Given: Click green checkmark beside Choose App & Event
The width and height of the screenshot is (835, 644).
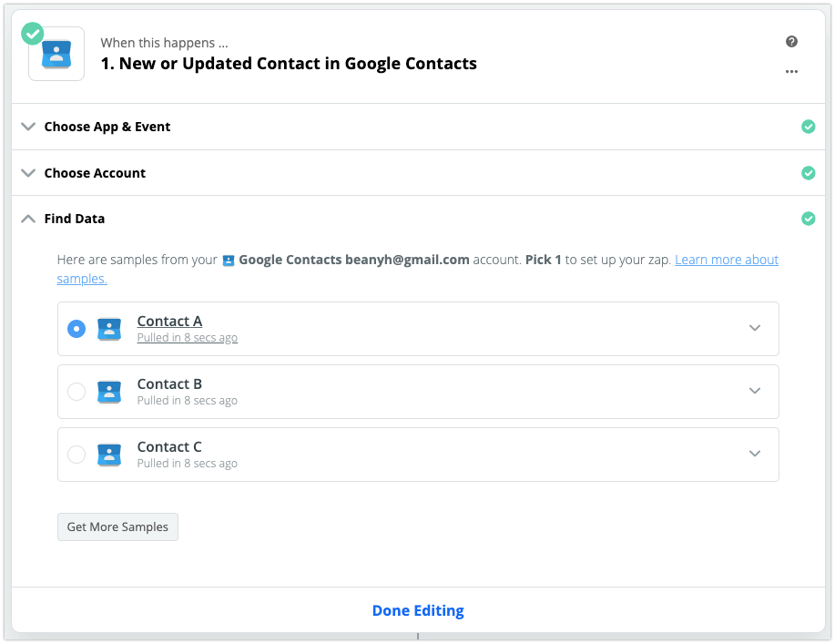Looking at the screenshot, I should tap(808, 127).
